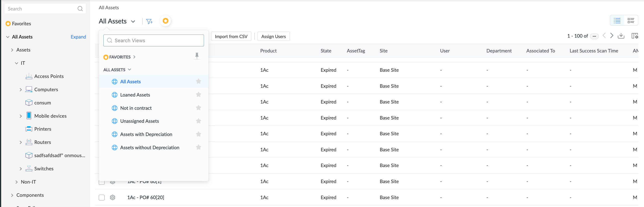Select the Not in contract view
Viewport: 644px width, 207px height.
click(x=136, y=108)
